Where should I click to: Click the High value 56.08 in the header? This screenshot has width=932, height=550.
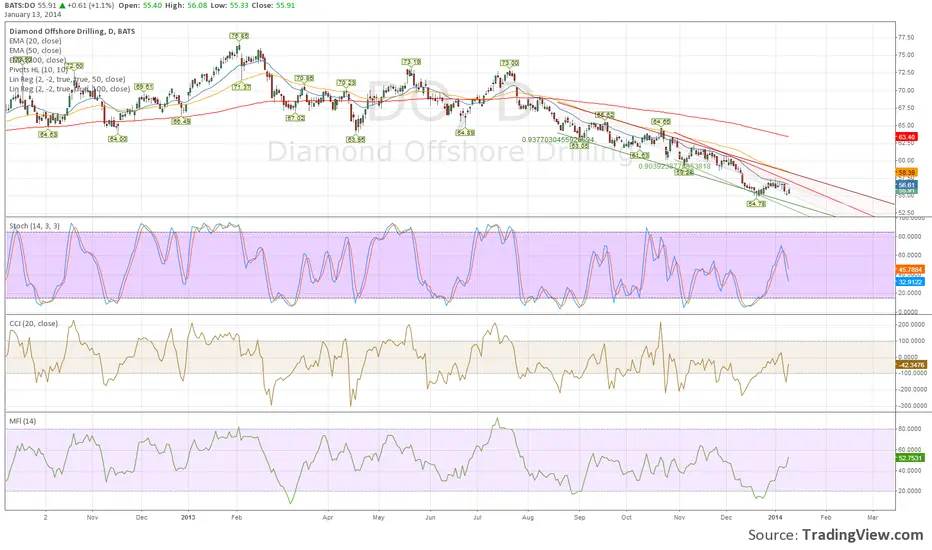click(197, 5)
